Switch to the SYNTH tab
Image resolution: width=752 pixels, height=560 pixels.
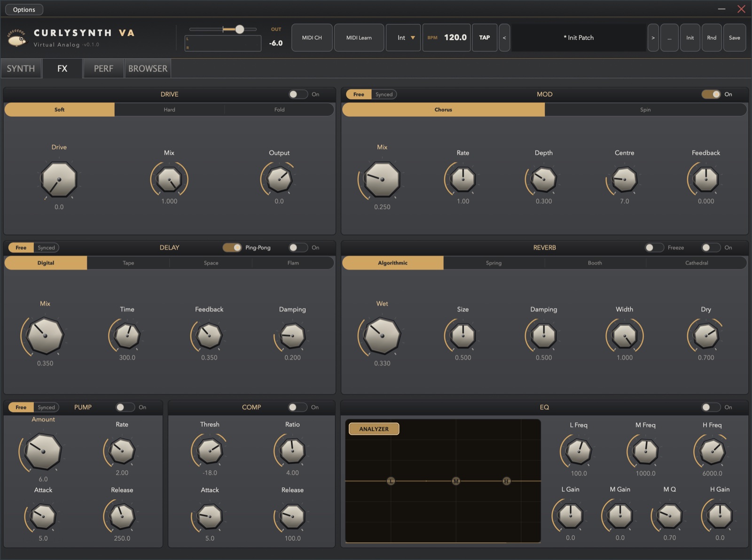[x=21, y=69]
